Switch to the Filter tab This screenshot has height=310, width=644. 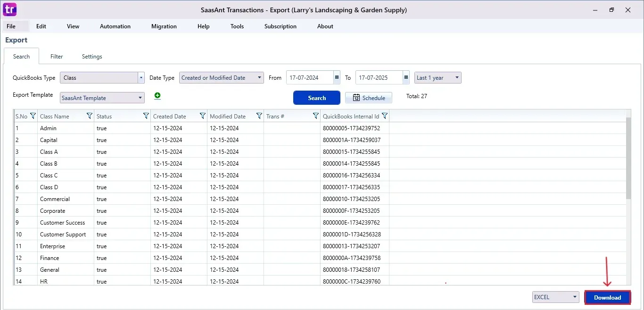click(57, 57)
